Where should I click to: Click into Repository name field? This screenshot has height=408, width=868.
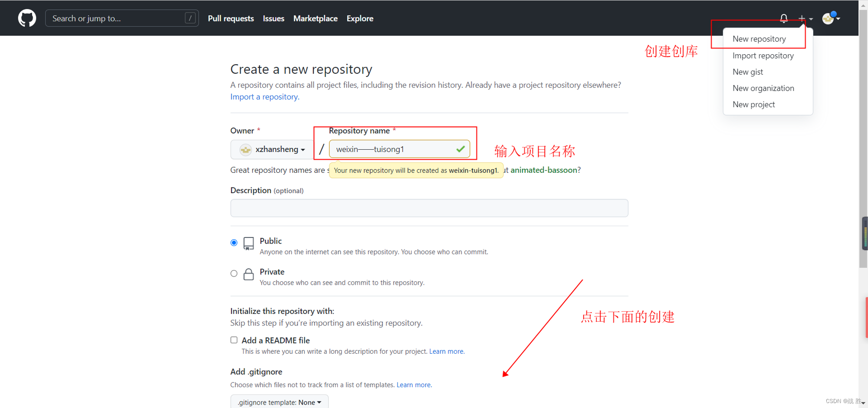399,149
